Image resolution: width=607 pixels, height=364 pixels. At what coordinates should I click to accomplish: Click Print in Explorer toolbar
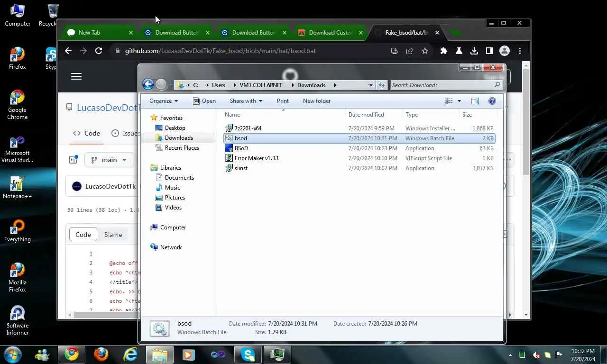[x=283, y=101]
